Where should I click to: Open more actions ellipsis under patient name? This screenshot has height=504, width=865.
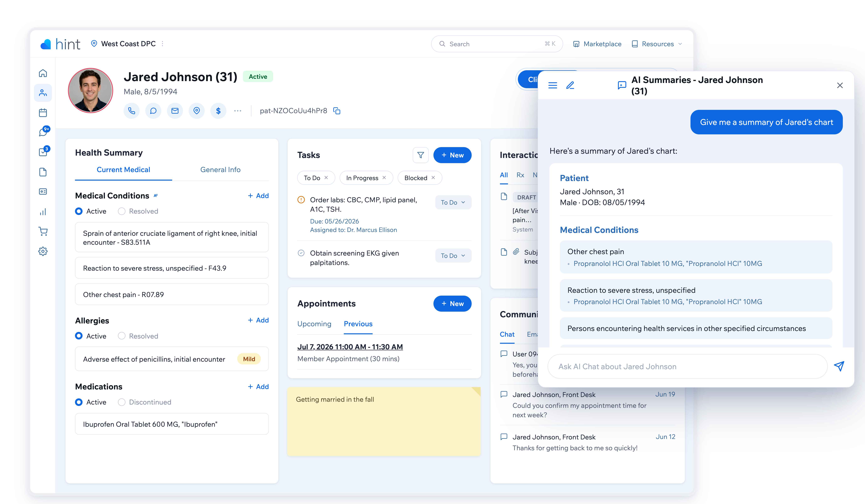pos(238,111)
